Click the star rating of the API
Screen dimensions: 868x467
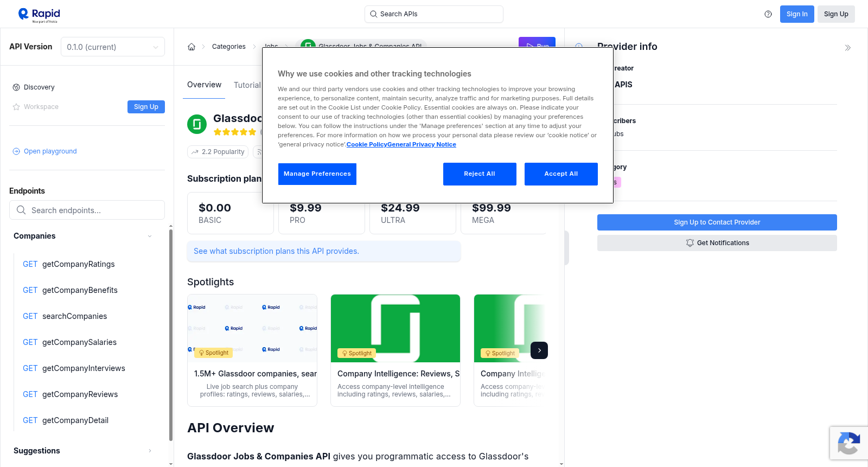tap(235, 132)
